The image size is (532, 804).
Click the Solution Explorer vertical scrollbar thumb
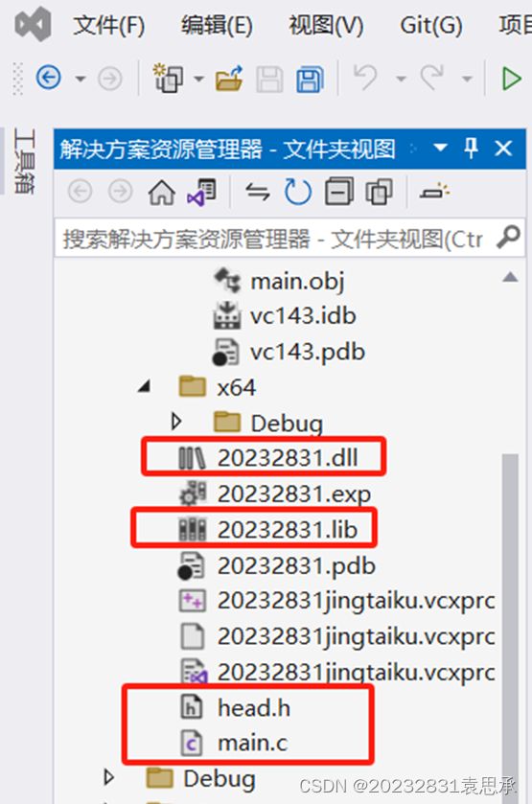tap(510, 626)
